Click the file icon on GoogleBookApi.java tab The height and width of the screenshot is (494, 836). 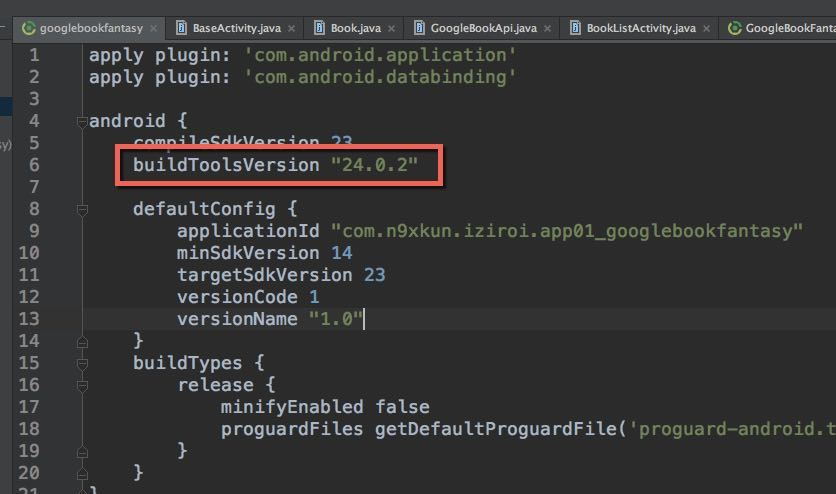coord(421,28)
